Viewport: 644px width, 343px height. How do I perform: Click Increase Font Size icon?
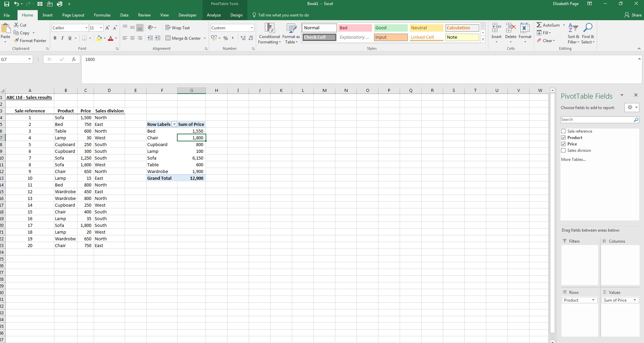pyautogui.click(x=108, y=28)
